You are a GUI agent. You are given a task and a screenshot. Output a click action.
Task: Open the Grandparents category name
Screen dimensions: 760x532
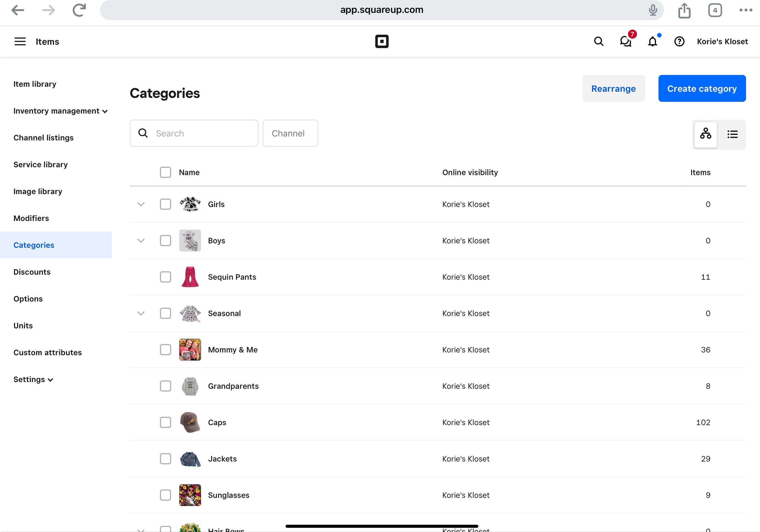pos(233,386)
